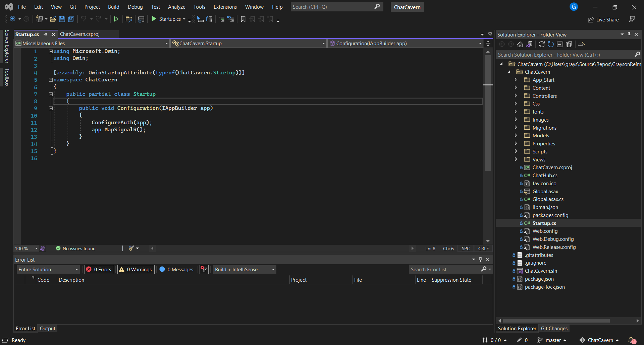Switch views using the Solution Explorer Visual Studio icon
Viewport: 644px width, 345px height.
pos(529,44)
